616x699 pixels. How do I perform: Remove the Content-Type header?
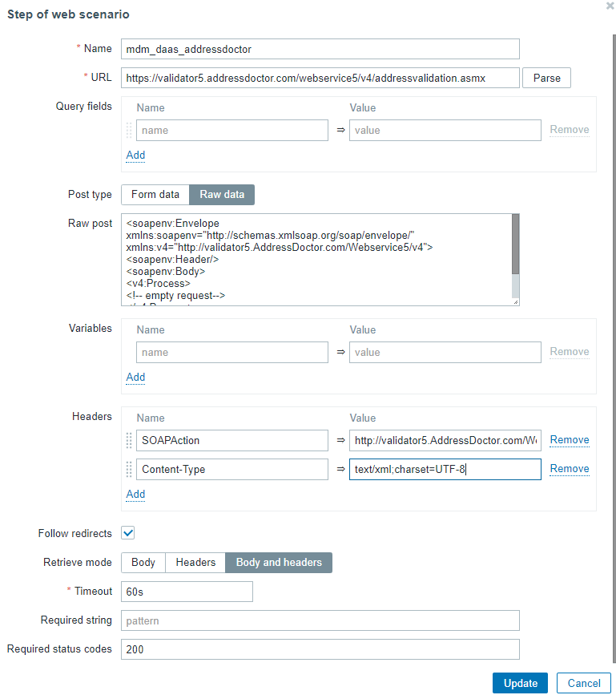[x=569, y=469]
